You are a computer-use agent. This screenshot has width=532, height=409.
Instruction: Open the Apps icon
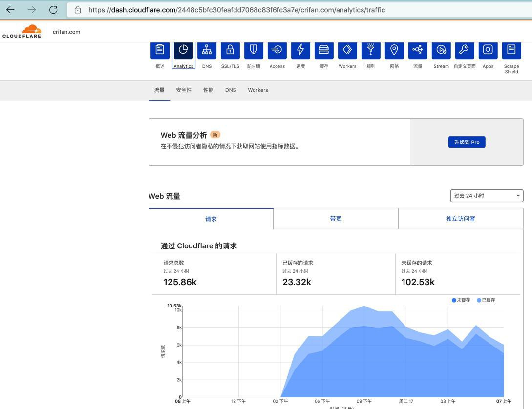(488, 50)
